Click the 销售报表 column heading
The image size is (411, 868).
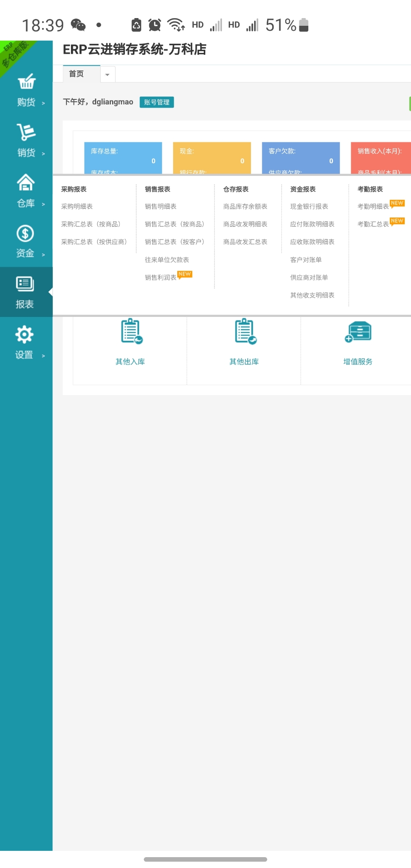click(157, 189)
